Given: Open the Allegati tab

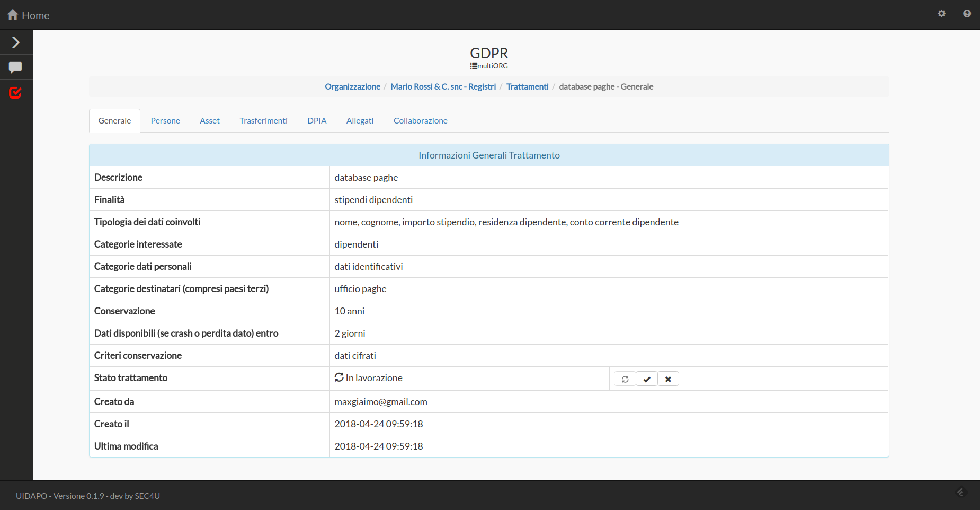Looking at the screenshot, I should [x=360, y=121].
